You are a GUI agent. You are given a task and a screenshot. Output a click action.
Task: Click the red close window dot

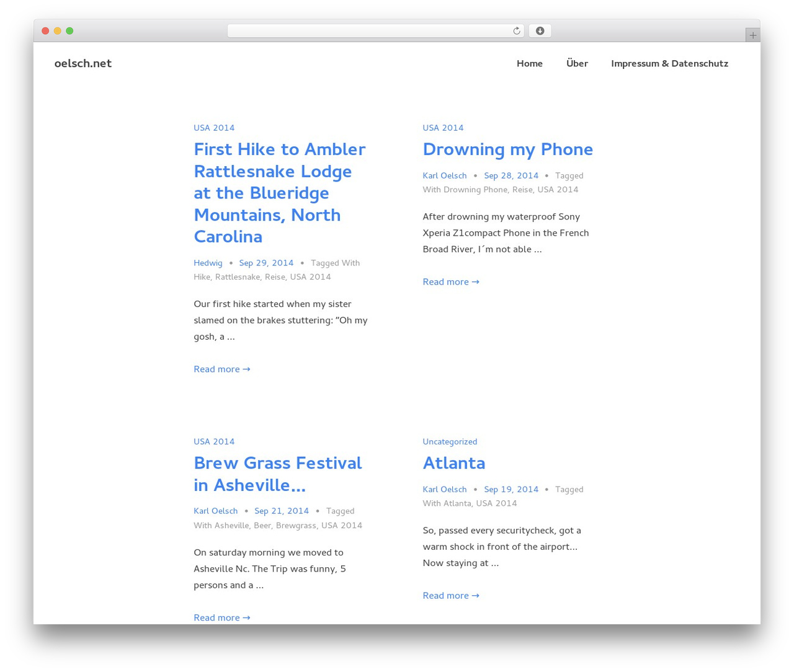point(45,31)
